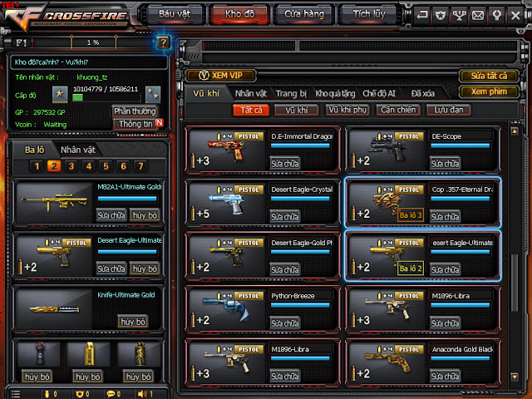Click the orange question mark help icon
532x399 pixels.
pos(163,42)
